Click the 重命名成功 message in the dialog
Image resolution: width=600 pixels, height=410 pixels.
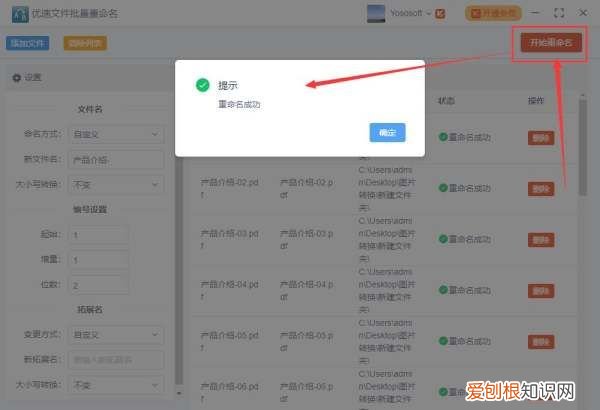[239, 104]
